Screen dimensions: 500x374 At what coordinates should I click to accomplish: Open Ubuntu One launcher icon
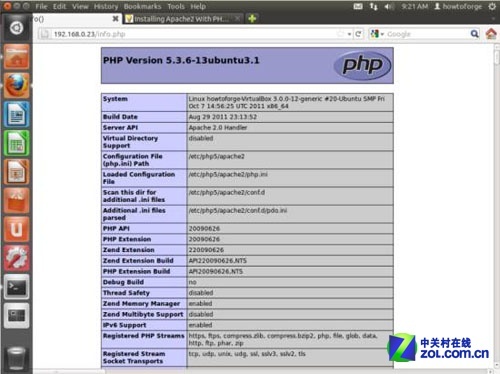16,229
